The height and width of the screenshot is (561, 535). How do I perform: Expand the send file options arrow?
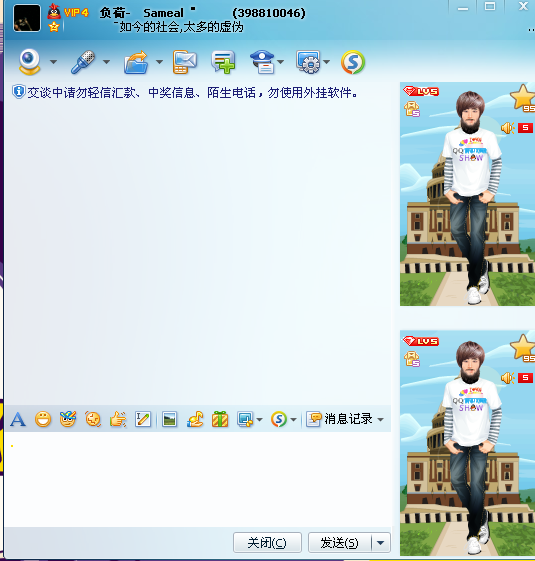coord(159,62)
